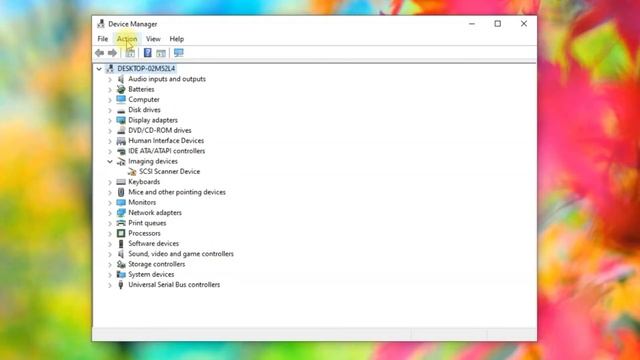Open the File menu
This screenshot has height=360, width=640.
103,39
